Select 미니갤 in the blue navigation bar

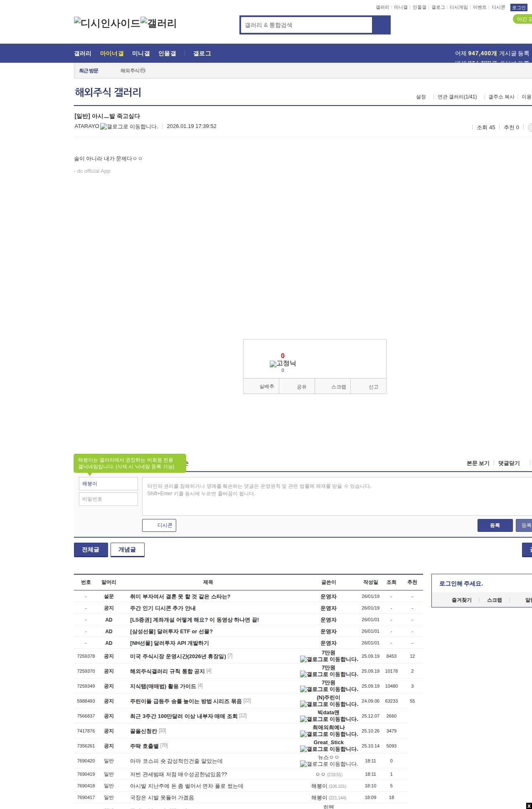(x=141, y=53)
